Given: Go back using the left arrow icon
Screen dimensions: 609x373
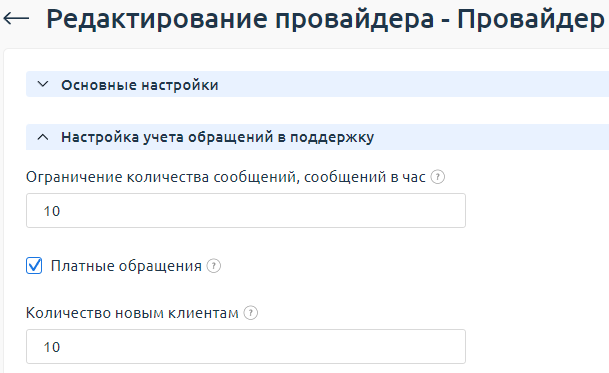Looking at the screenshot, I should [x=16, y=18].
